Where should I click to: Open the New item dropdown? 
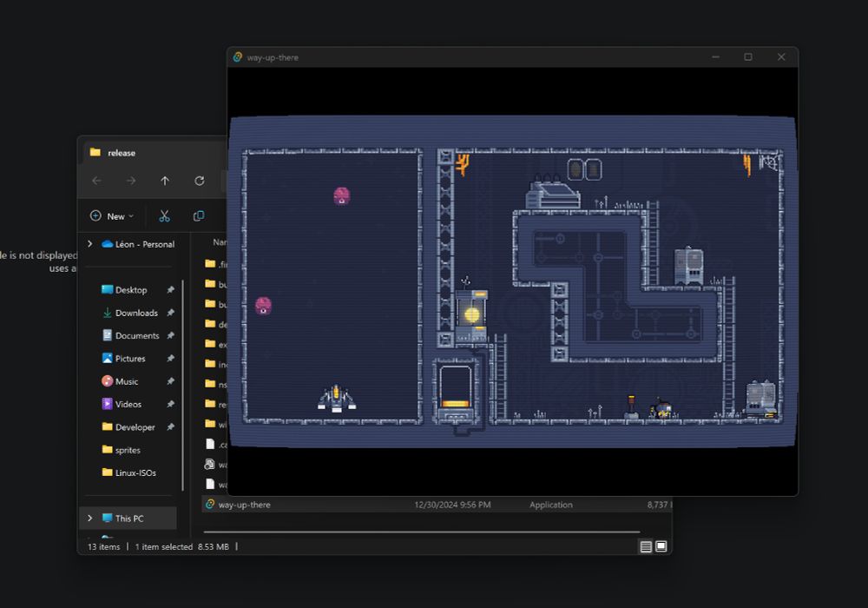112,216
